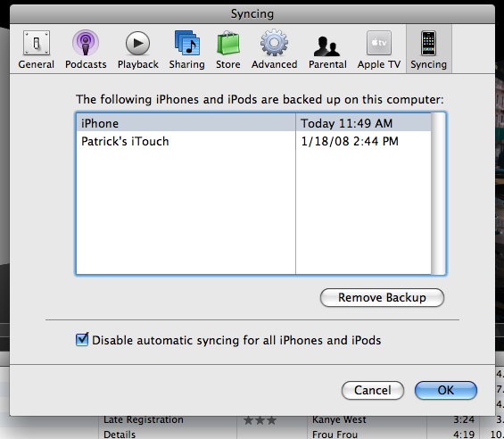Click the Today 11:49 AM date cell

point(346,123)
